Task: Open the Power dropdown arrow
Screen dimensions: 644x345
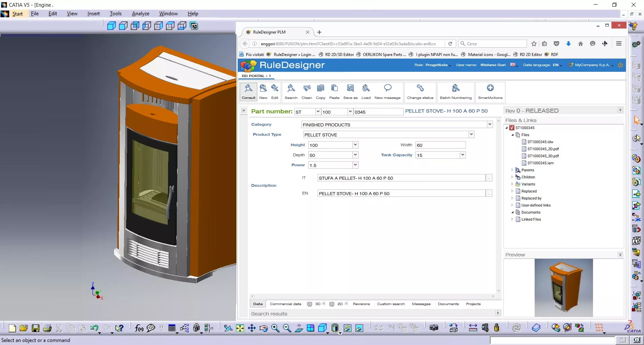Action: [355, 165]
